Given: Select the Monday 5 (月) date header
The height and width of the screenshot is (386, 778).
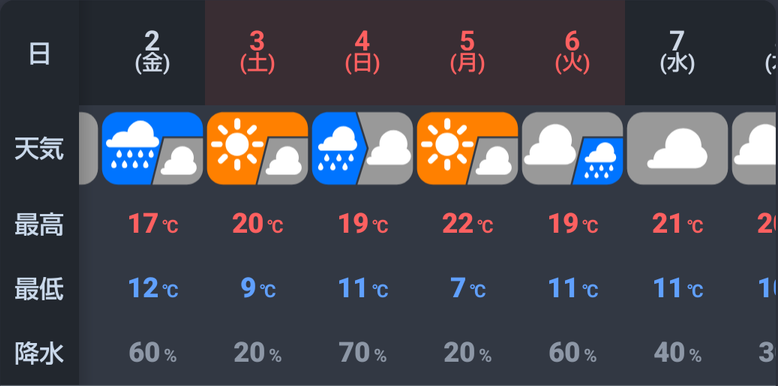Looking at the screenshot, I should tap(467, 52).
